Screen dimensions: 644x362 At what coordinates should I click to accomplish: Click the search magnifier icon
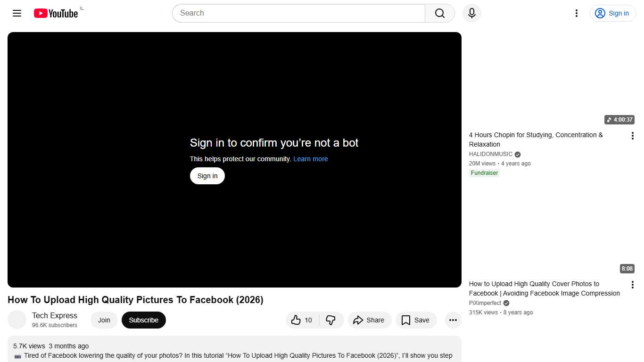click(x=439, y=13)
